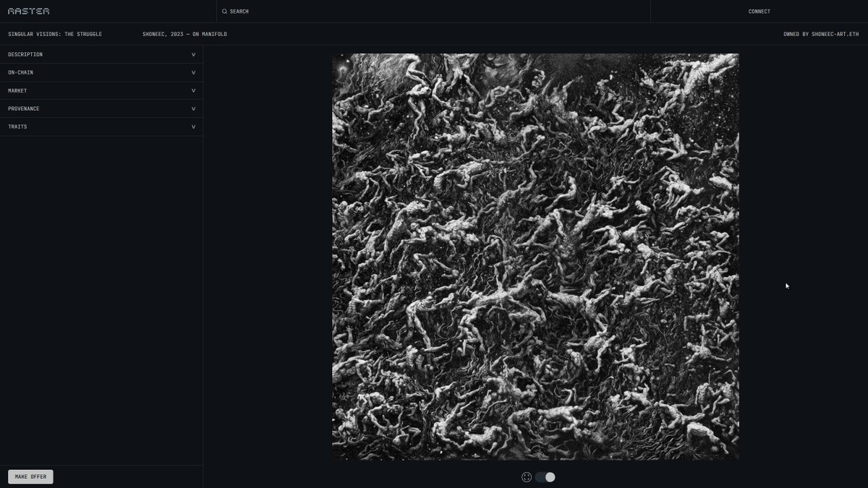Screen dimensions: 868x488
Task: Click the Connect wallet button
Action: (x=759, y=12)
